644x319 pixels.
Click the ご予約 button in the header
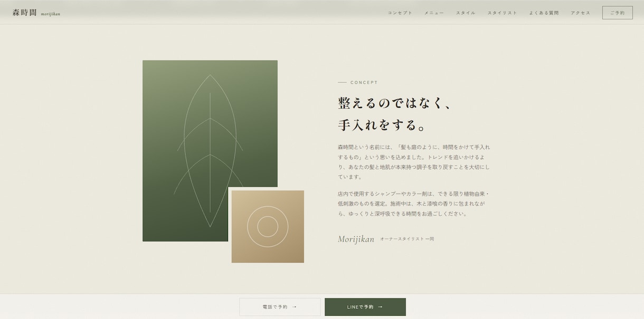(x=617, y=13)
